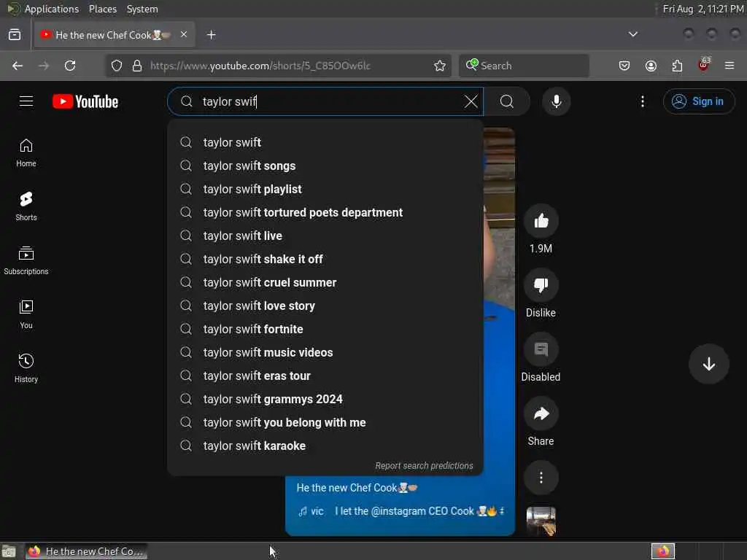Screen dimensions: 747x560
Task: Open Firefox account icon
Action: (x=651, y=66)
